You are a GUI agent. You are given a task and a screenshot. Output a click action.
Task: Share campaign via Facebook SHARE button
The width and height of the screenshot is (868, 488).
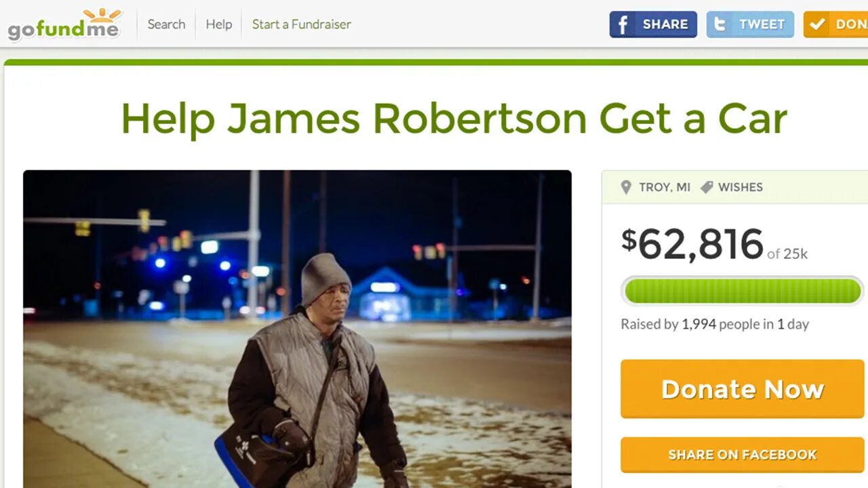coord(653,24)
